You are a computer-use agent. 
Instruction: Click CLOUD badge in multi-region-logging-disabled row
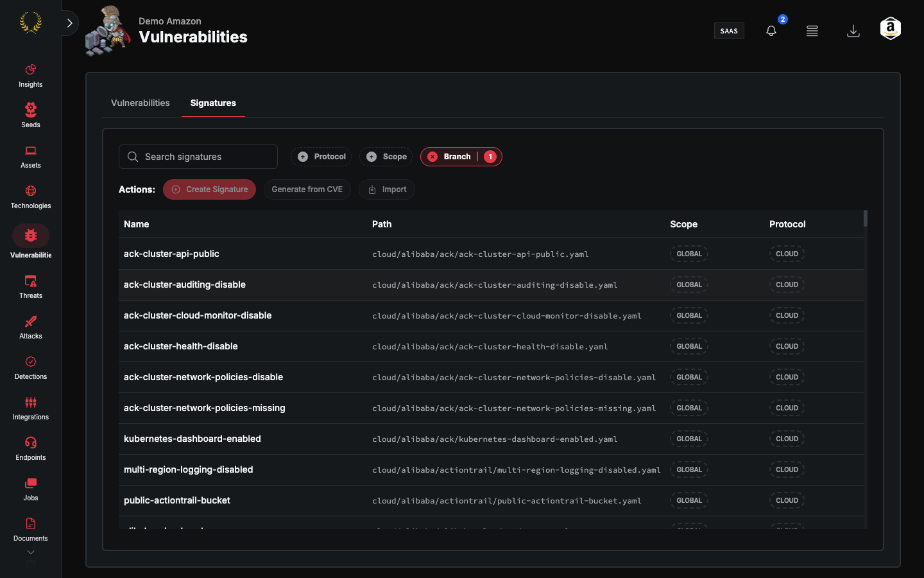coord(787,469)
